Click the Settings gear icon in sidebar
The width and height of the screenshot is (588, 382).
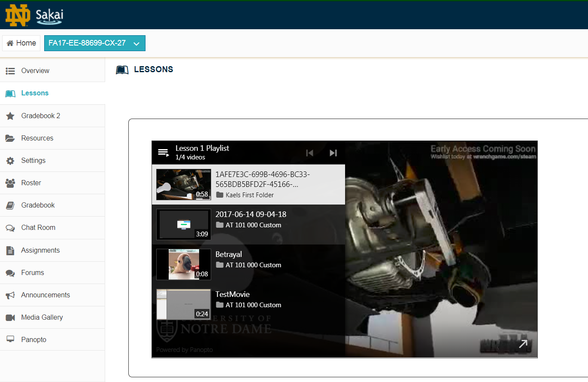[x=10, y=161]
